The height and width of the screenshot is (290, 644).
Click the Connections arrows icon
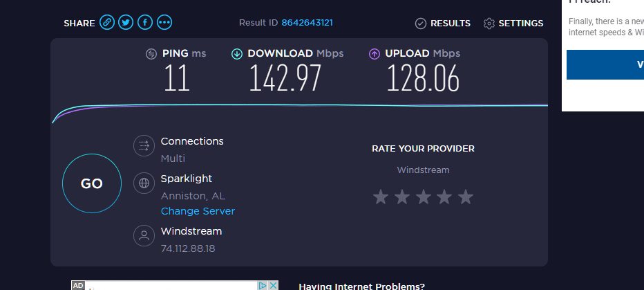[x=144, y=145]
